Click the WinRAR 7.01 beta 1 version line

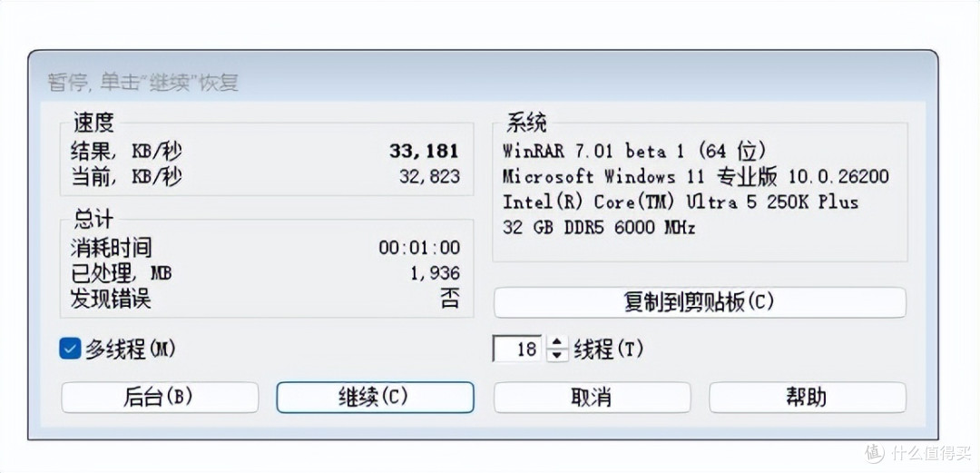coord(634,151)
